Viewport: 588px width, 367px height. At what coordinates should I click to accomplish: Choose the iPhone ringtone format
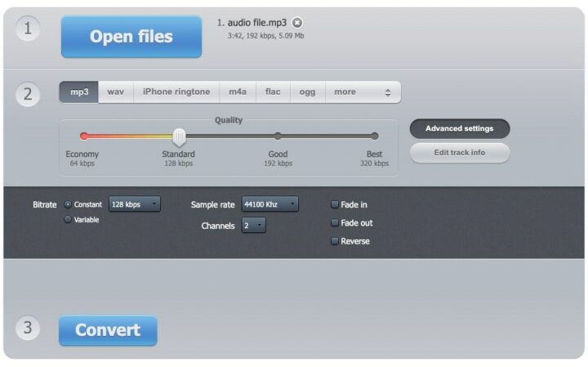tap(176, 92)
